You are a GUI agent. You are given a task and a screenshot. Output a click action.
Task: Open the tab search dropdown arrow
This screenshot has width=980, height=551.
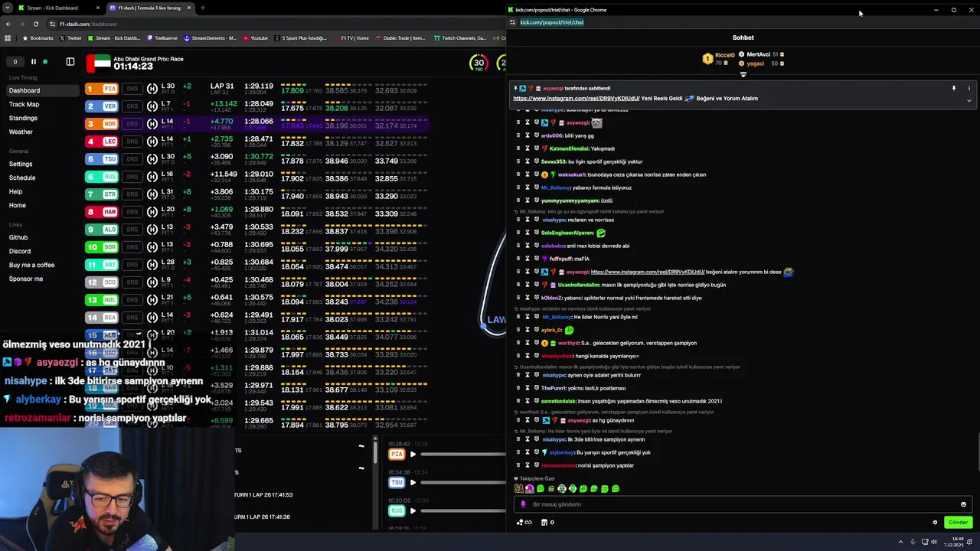tap(6, 8)
